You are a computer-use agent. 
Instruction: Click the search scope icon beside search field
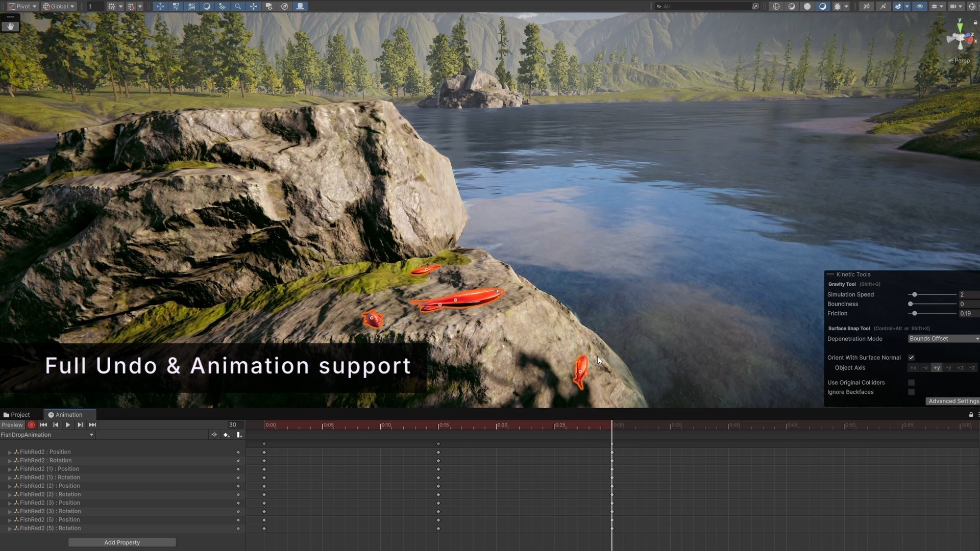(755, 6)
